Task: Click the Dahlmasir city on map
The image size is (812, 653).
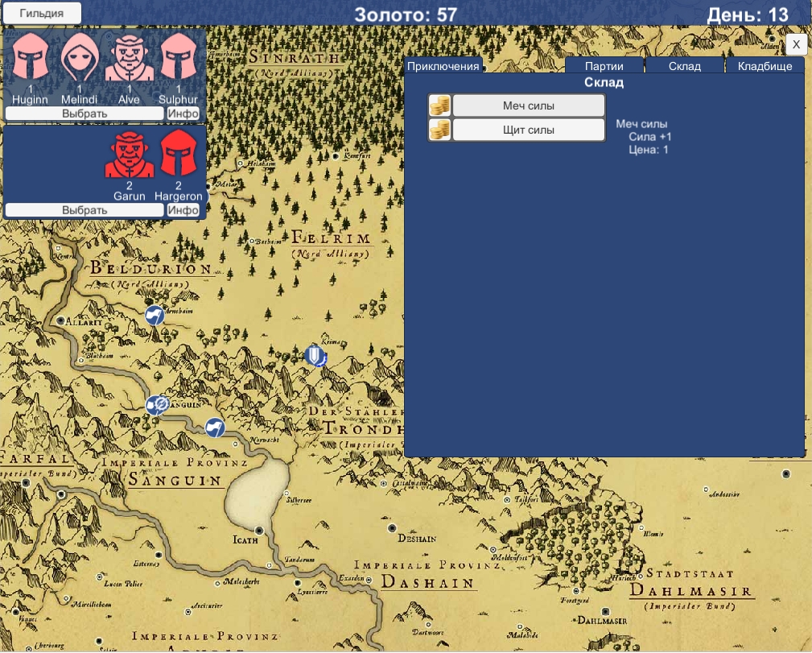Action: [605, 612]
